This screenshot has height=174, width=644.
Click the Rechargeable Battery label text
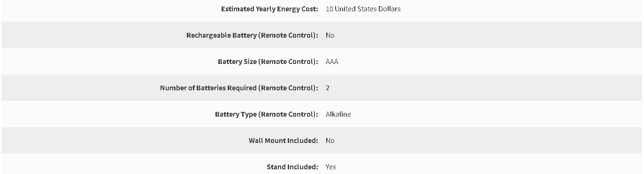[x=252, y=35]
